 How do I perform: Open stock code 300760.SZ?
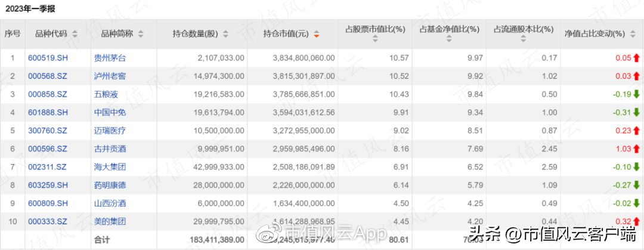pos(48,131)
